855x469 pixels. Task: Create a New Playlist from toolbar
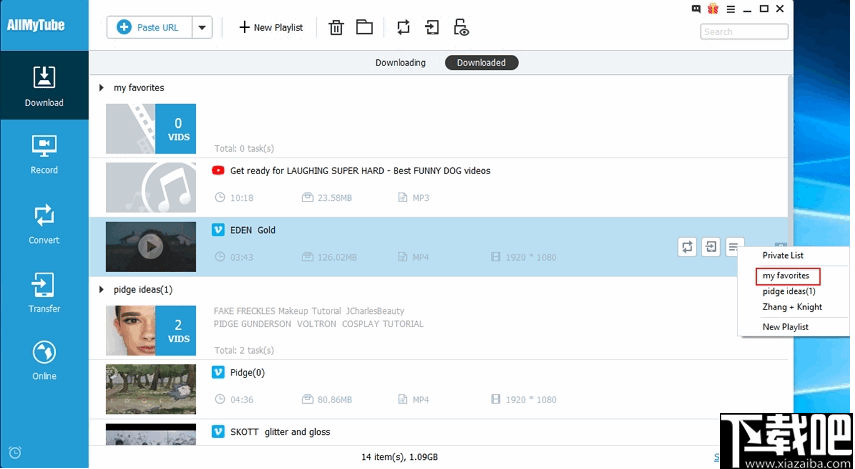271,27
